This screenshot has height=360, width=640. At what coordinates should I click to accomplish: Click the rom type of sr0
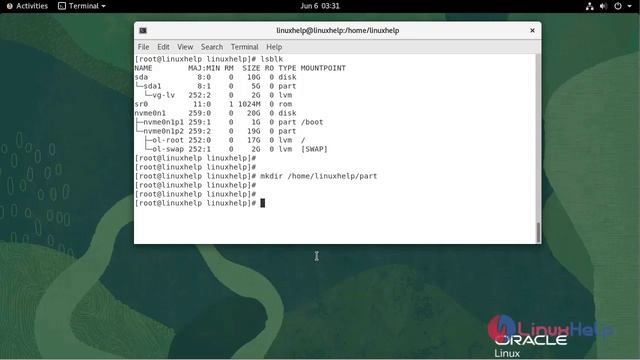click(x=285, y=104)
